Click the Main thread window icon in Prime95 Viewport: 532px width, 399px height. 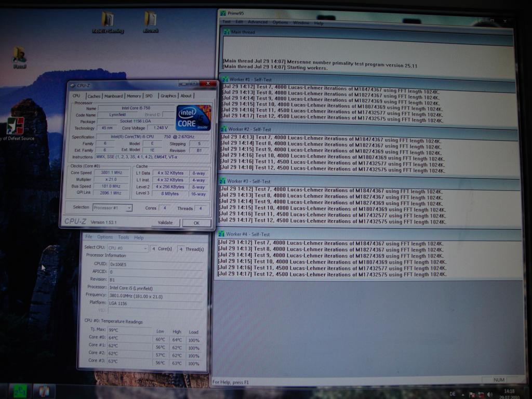[227, 32]
